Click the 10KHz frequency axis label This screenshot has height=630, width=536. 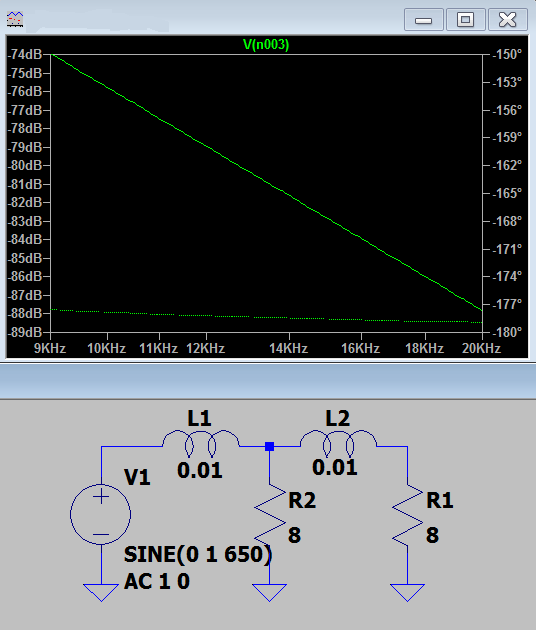tap(106, 348)
